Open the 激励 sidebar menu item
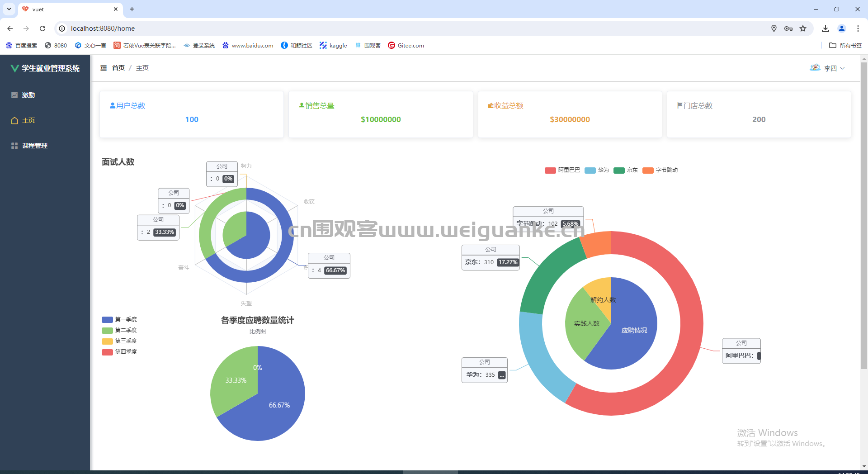 pos(45,95)
